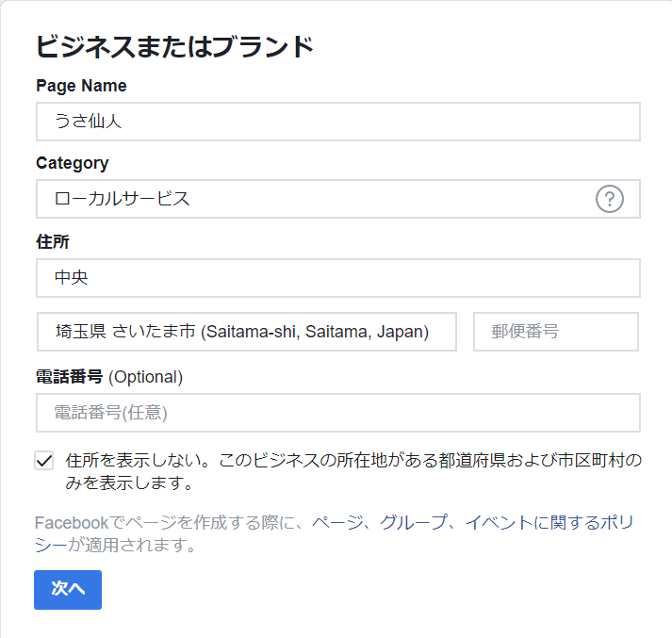Viewport: 672px width, 638px height.
Task: Click the Category label text
Action: [73, 163]
